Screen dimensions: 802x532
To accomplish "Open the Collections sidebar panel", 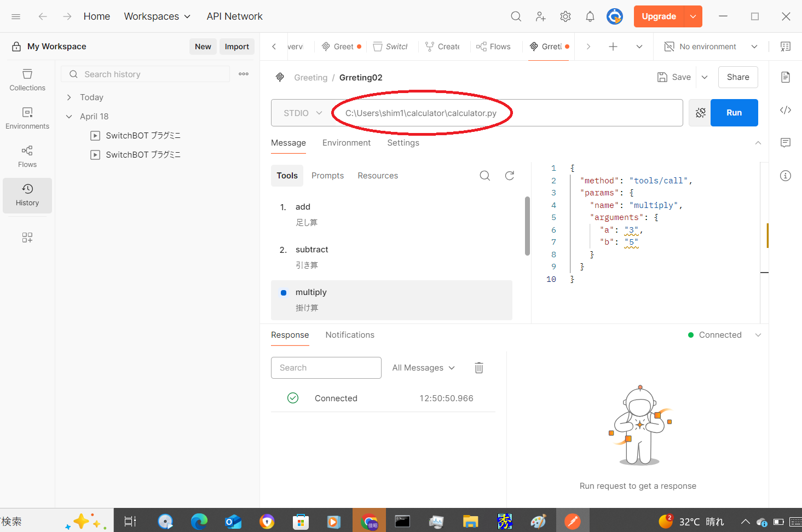I will [27, 80].
